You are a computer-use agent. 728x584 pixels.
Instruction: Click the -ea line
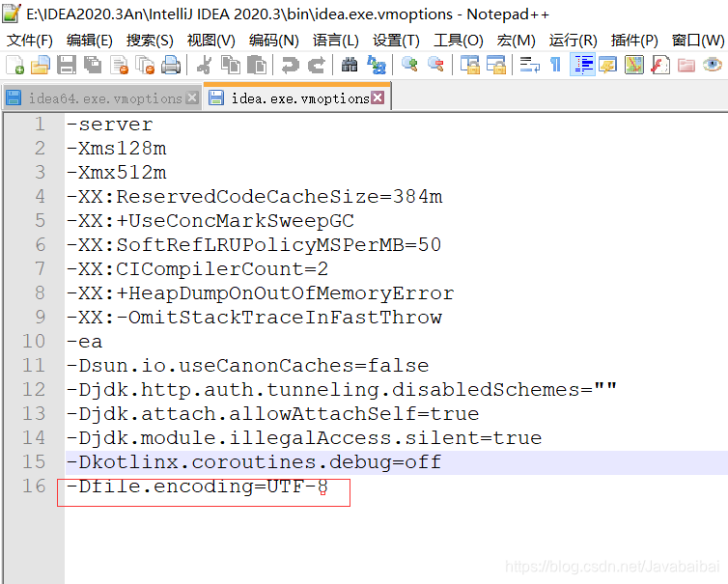(85, 342)
